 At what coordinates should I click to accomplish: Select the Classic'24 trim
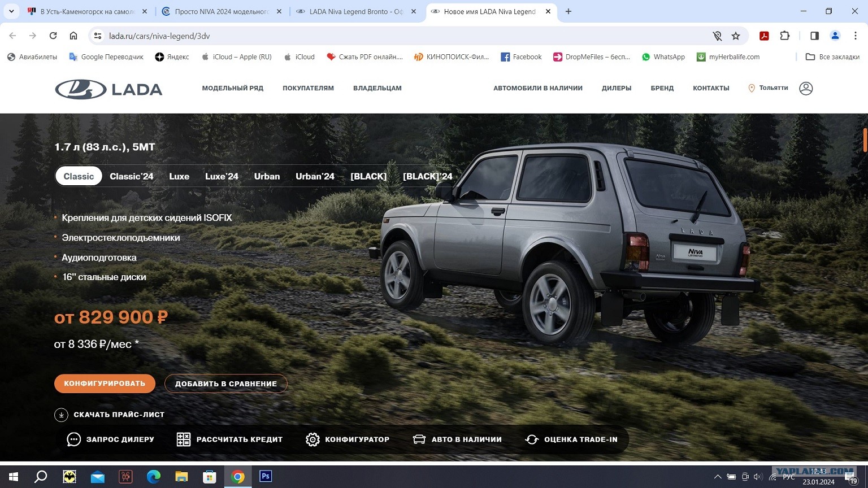(x=132, y=176)
